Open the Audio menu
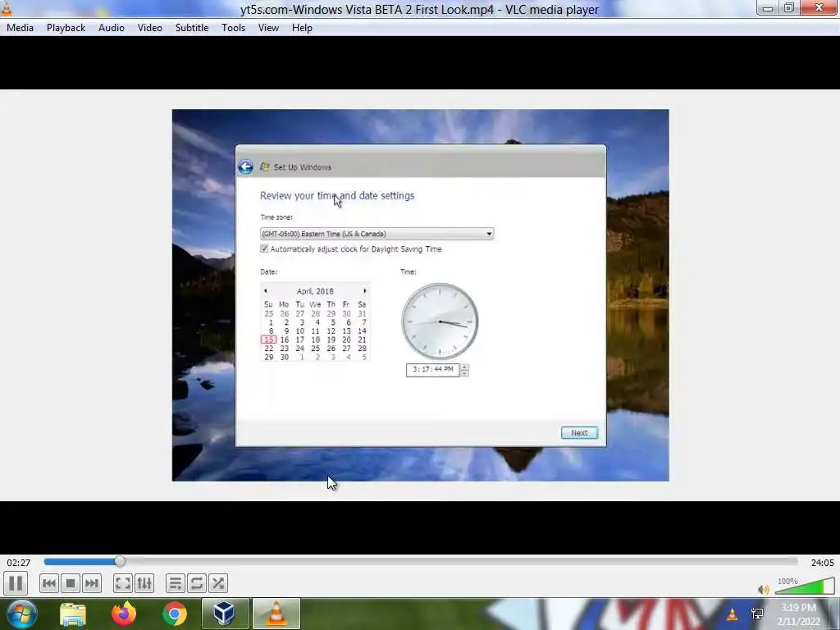The width and height of the screenshot is (840, 630). pos(112,28)
